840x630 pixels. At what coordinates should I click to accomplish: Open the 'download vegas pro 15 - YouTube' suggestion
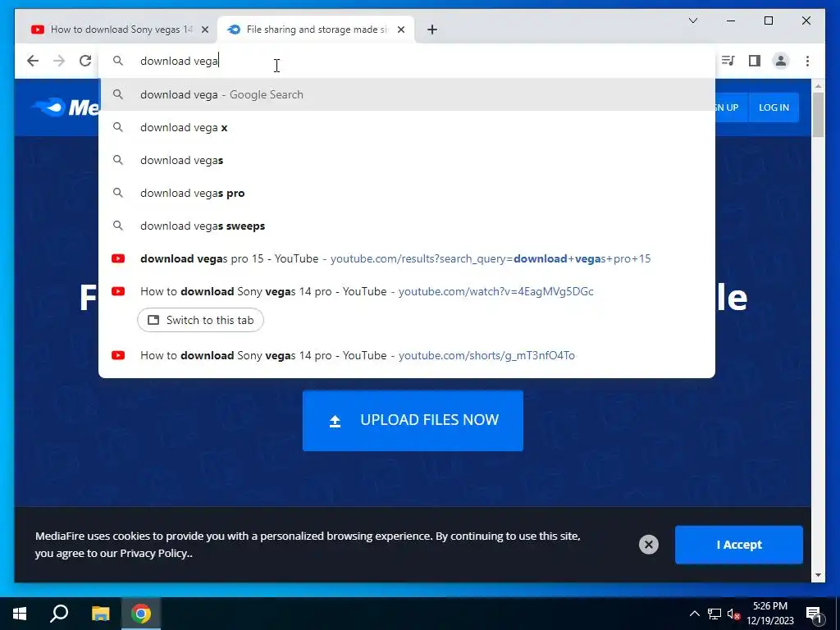[x=407, y=258]
